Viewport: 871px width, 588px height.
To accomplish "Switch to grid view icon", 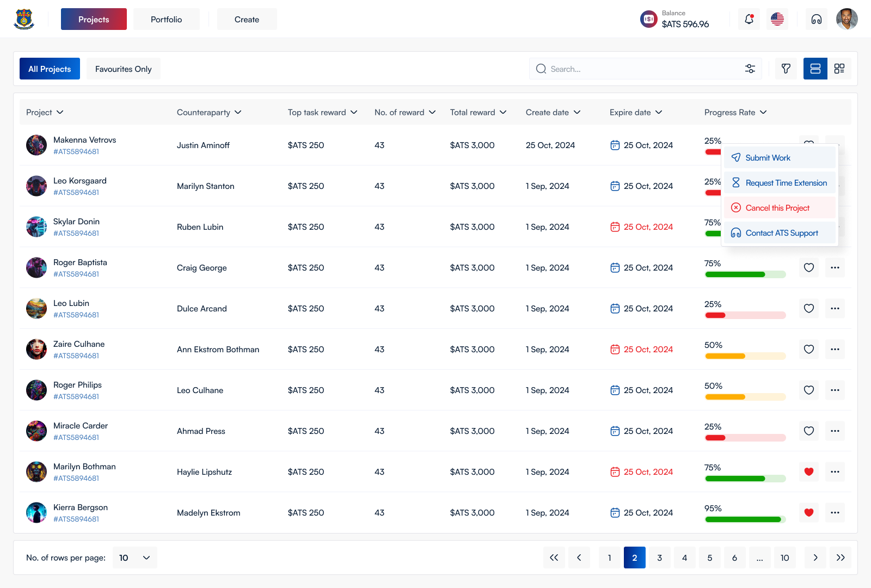I will 839,69.
